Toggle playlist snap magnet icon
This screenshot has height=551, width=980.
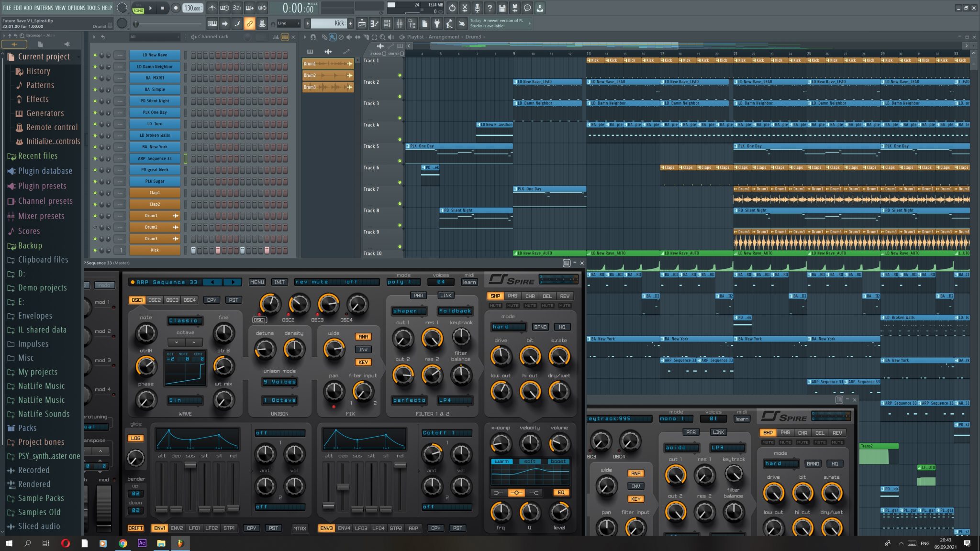click(312, 37)
